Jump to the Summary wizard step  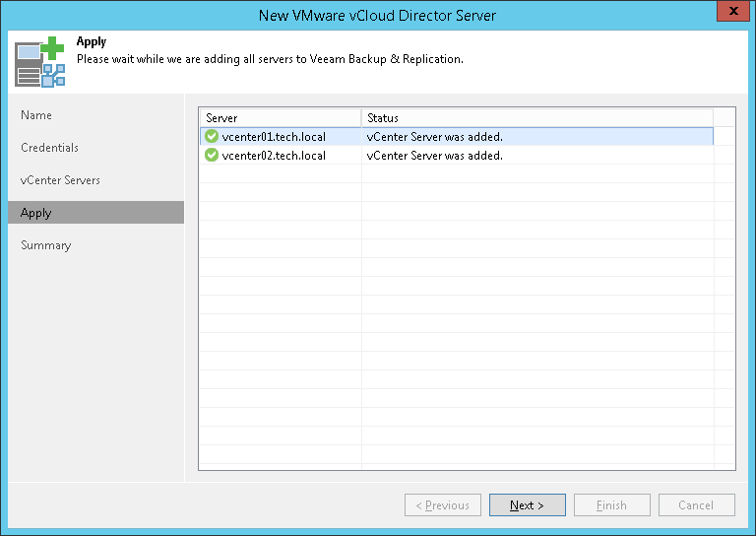pyautogui.click(x=46, y=245)
